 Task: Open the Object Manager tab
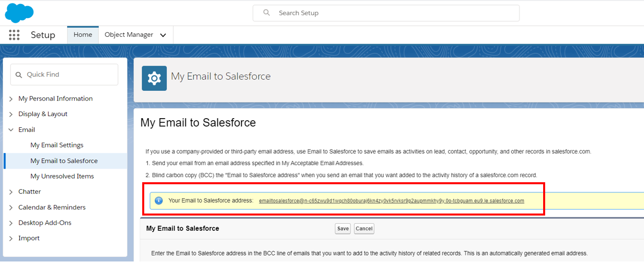(129, 35)
